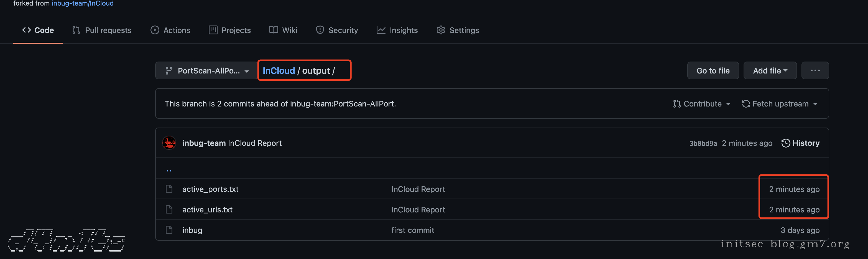868x259 pixels.
Task: Open the Insights tab
Action: pos(397,30)
